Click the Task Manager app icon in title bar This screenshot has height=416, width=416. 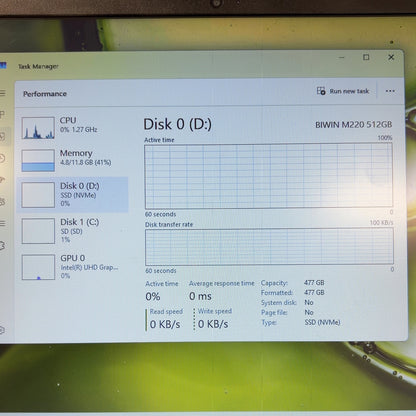3,66
